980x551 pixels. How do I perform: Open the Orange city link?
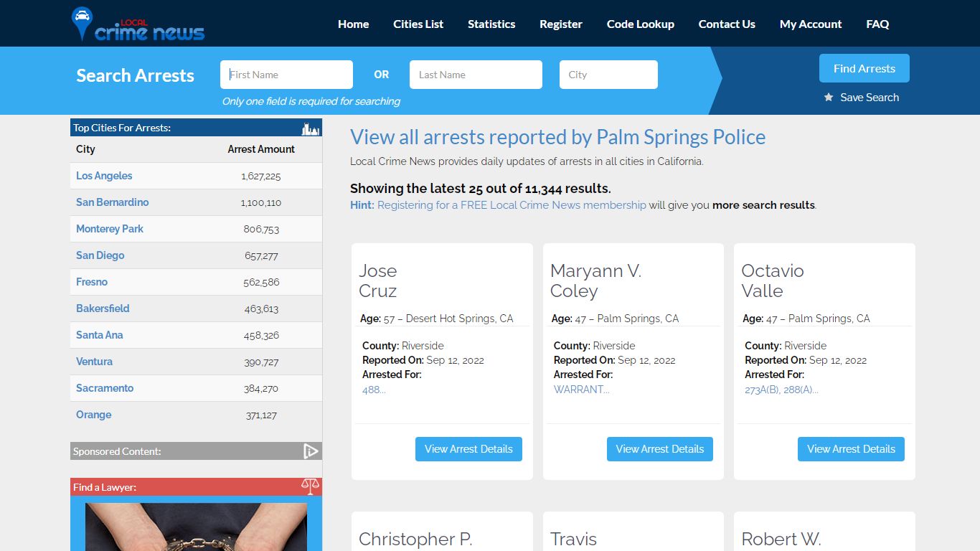coord(94,415)
